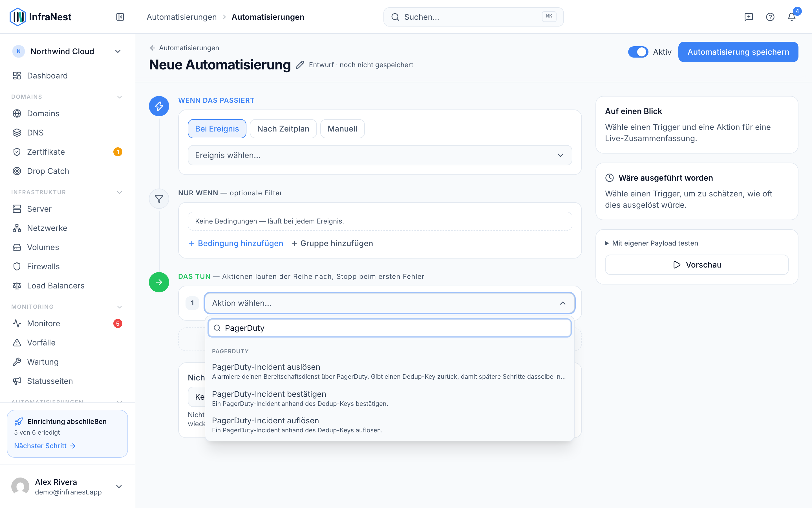Click the Load Balancers scale icon
812x508 pixels.
(x=17, y=286)
